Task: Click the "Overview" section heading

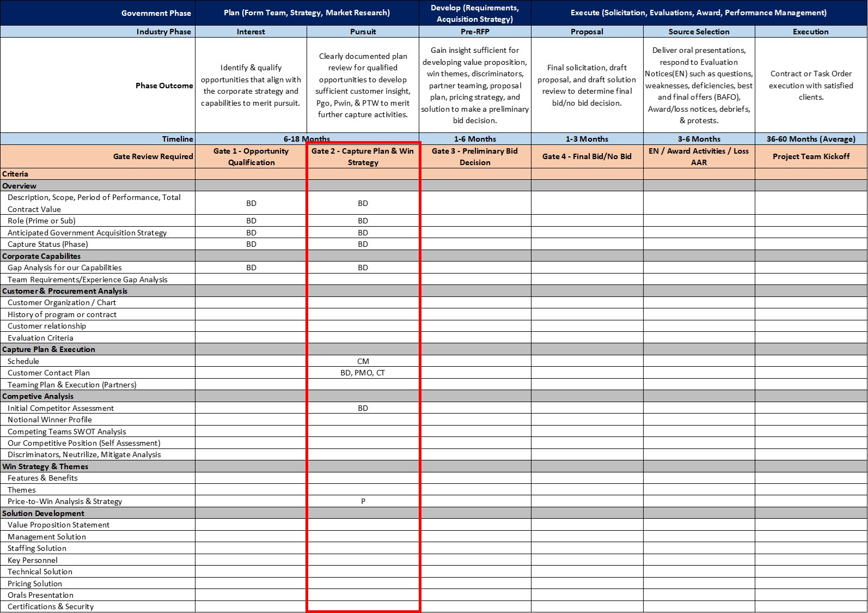Action: (97, 186)
